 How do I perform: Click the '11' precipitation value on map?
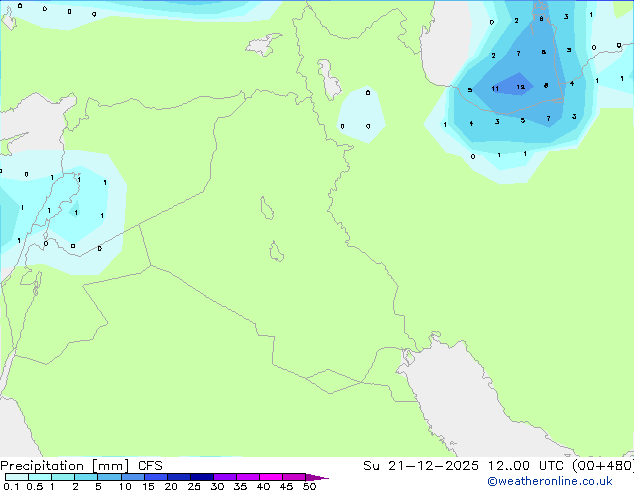[x=495, y=89]
